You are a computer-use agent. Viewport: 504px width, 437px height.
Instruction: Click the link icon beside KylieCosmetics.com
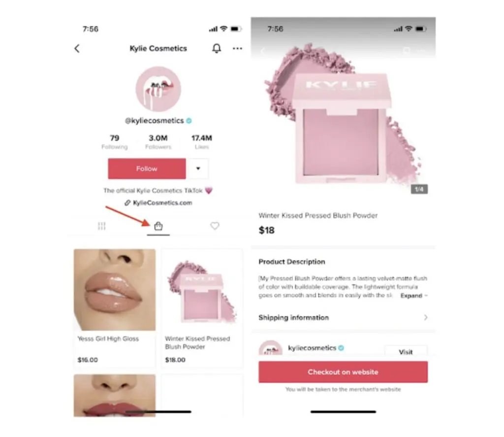127,202
